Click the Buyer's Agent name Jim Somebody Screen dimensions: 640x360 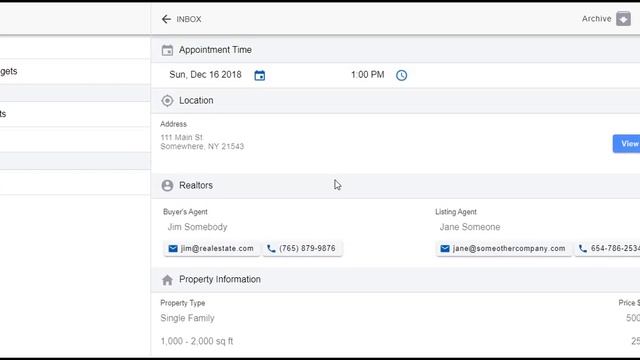[198, 227]
